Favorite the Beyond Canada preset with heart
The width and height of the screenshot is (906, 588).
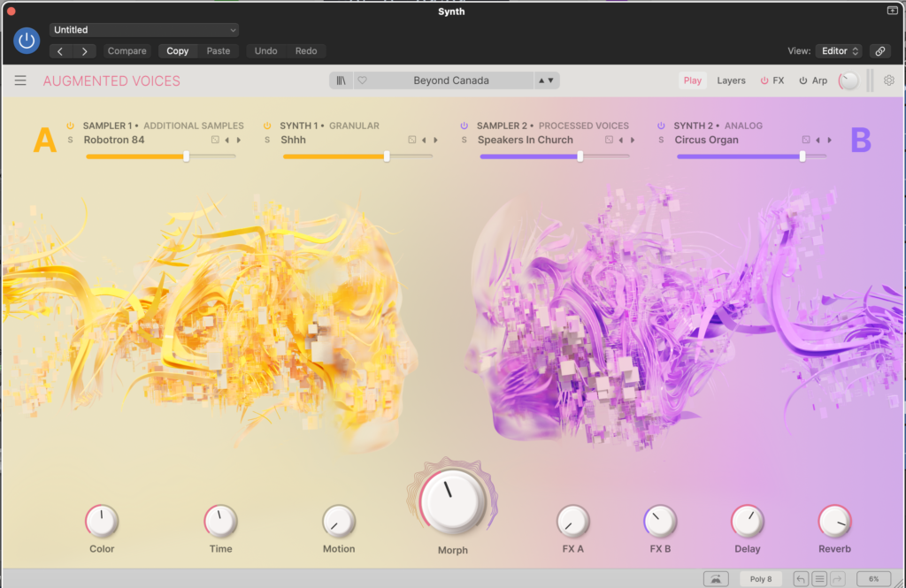coord(362,80)
